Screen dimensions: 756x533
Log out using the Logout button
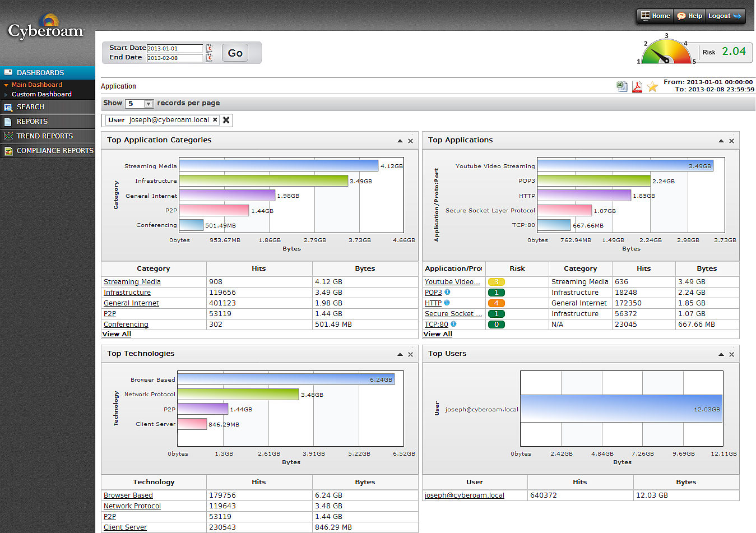tap(725, 16)
